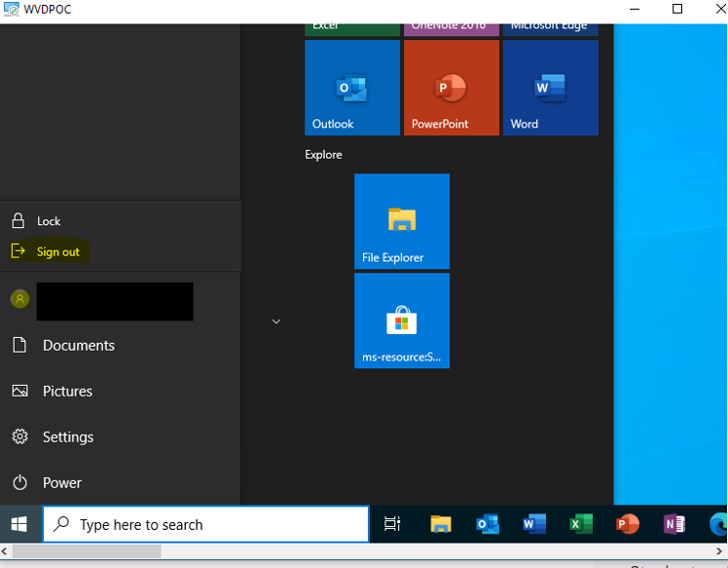
Task: Open the Outlook tile in Start menu
Action: [x=352, y=88]
